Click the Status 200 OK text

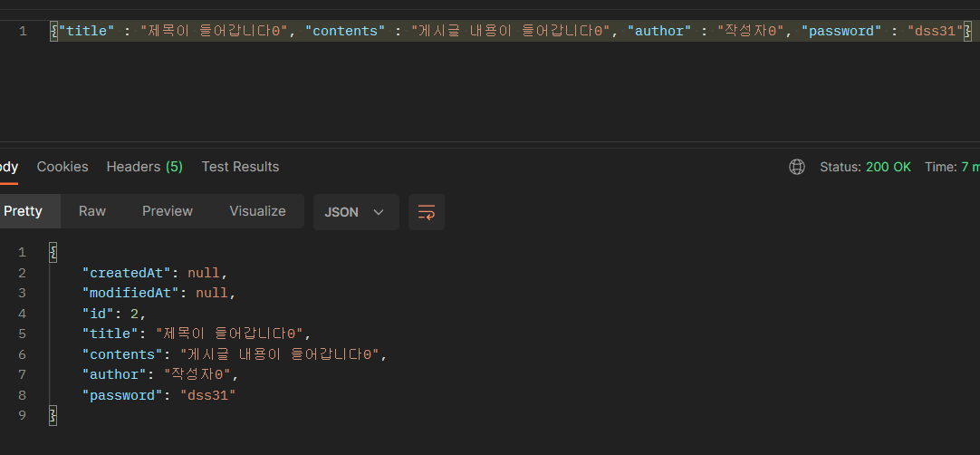[x=865, y=167]
